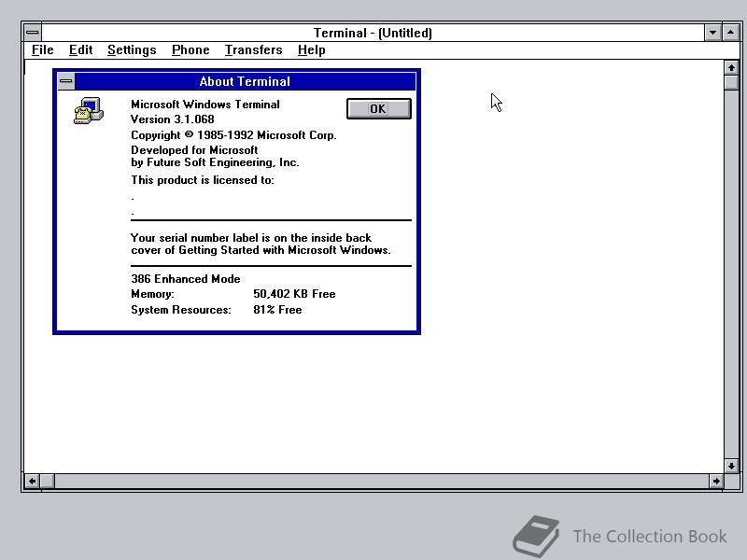Click the "386 Enhanced Mode" text

(x=185, y=278)
